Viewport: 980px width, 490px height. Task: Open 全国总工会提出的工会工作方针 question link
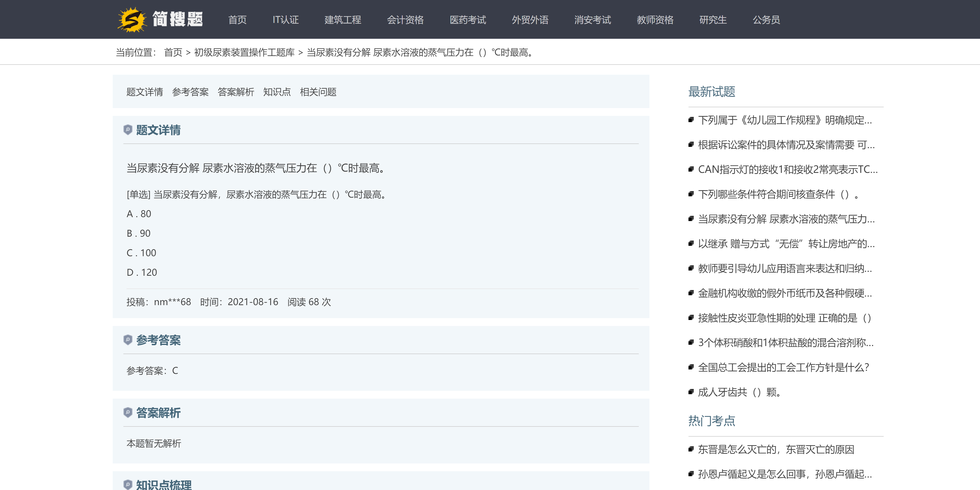[783, 368]
